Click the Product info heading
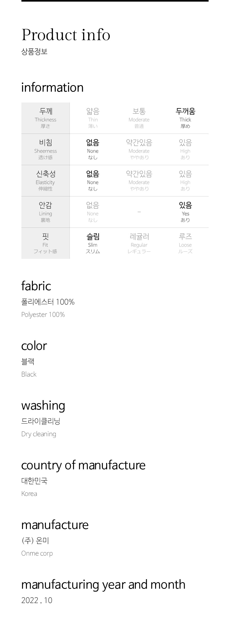Screen dimensions: 230x644 pos(66,35)
